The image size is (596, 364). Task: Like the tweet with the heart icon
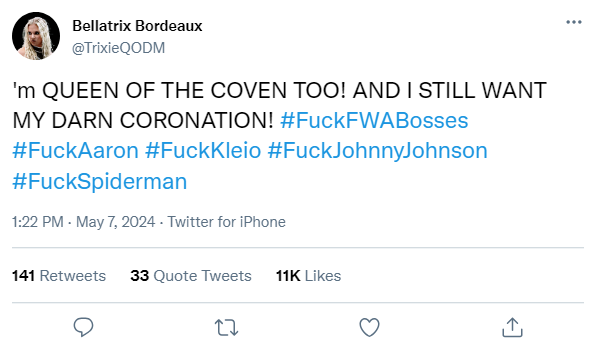pyautogui.click(x=369, y=327)
